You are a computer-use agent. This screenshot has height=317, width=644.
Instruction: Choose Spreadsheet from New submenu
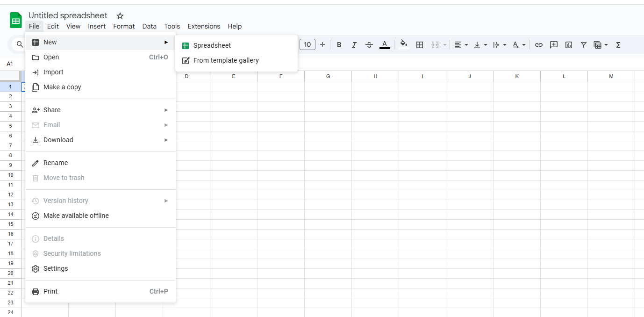coord(212,45)
